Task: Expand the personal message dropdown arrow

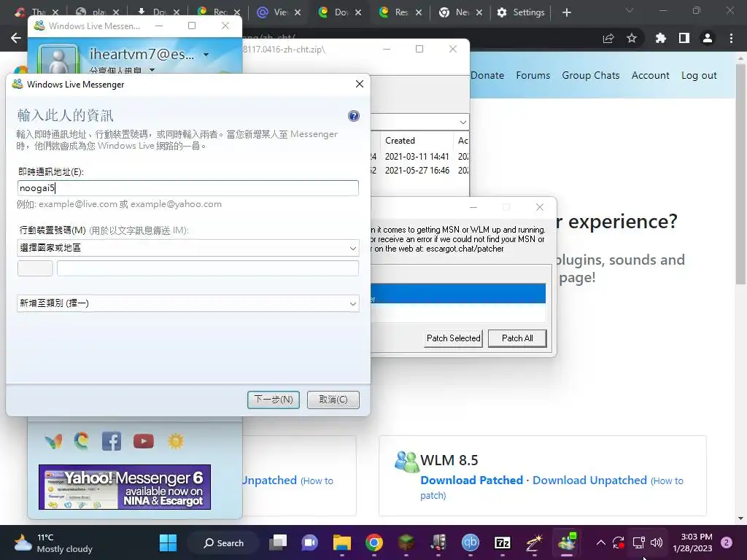Action: click(152, 70)
